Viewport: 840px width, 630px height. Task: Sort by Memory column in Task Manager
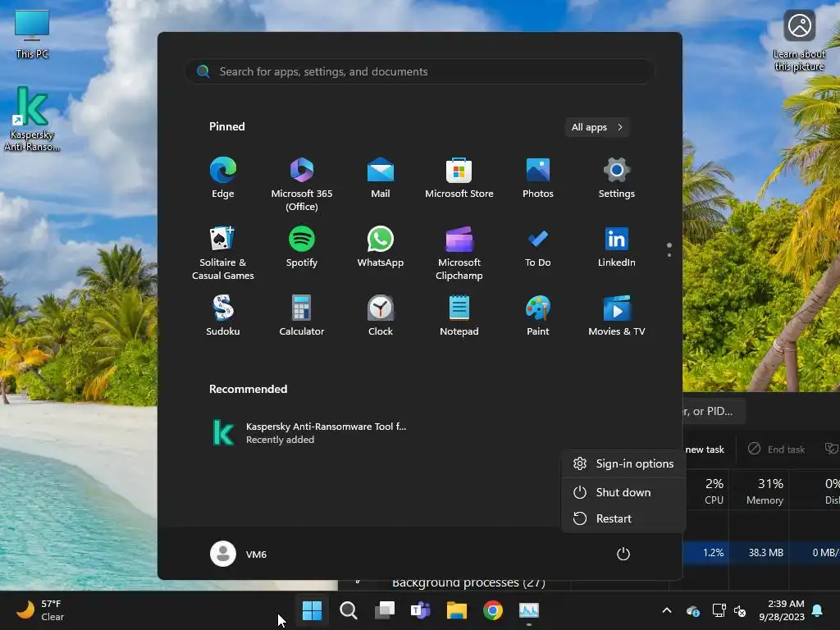point(759,491)
